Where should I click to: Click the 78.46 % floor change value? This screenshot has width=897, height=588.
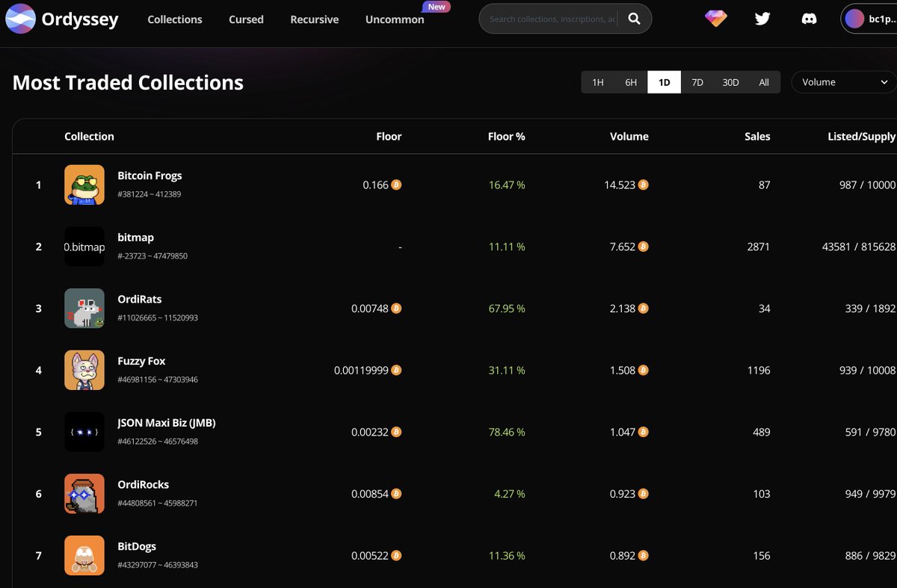click(x=507, y=432)
